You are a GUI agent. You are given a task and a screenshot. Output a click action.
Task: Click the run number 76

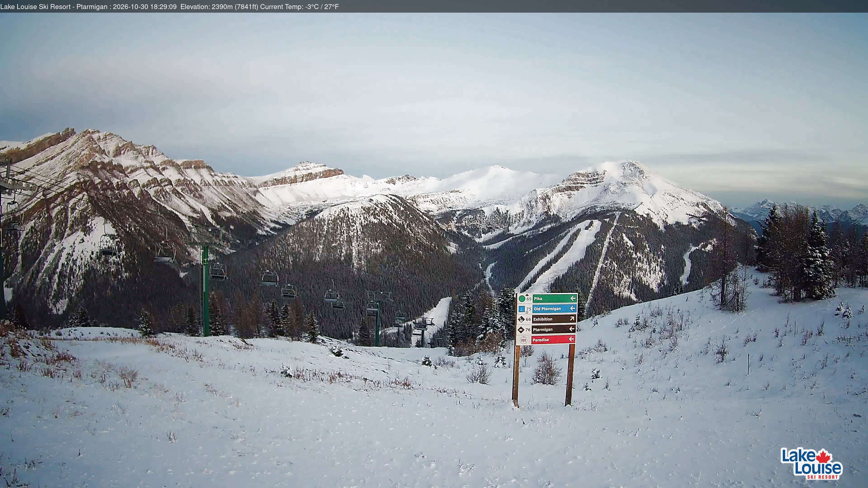pos(528,330)
